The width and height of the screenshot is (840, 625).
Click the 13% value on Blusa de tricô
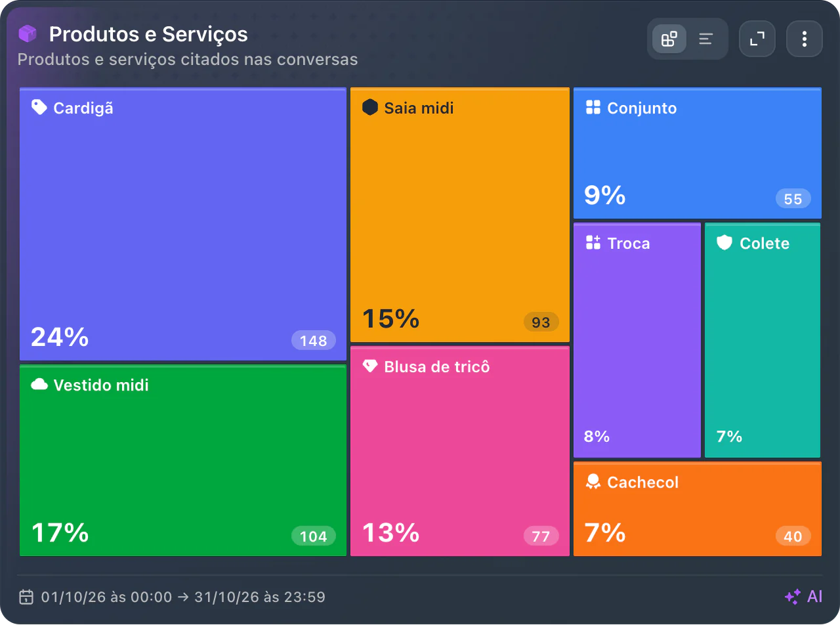click(391, 532)
